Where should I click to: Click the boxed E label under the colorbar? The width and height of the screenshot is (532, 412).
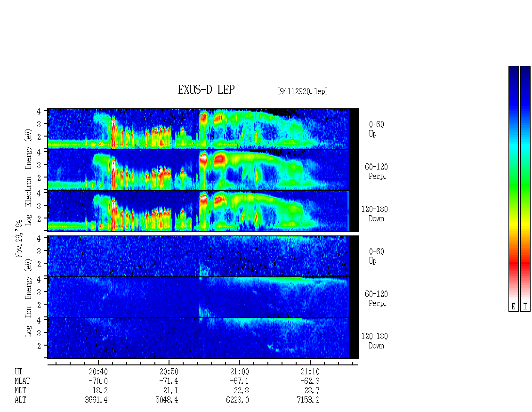(x=513, y=307)
